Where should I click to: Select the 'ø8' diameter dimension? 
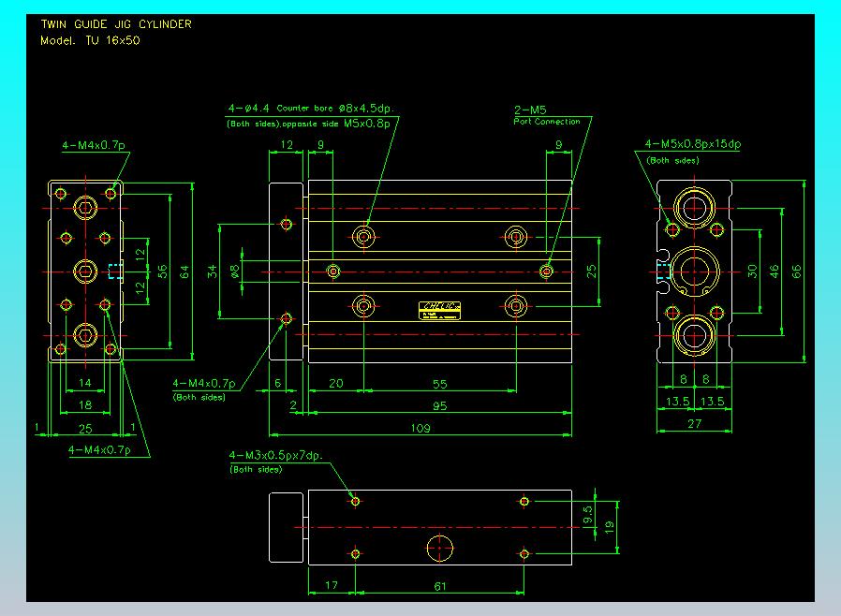[x=235, y=271]
